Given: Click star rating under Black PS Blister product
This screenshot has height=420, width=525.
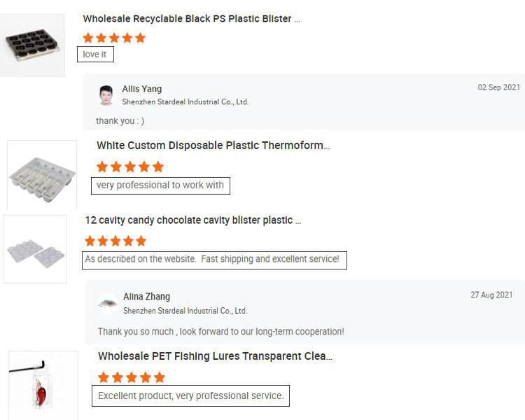Looking at the screenshot, I should pyautogui.click(x=114, y=38).
